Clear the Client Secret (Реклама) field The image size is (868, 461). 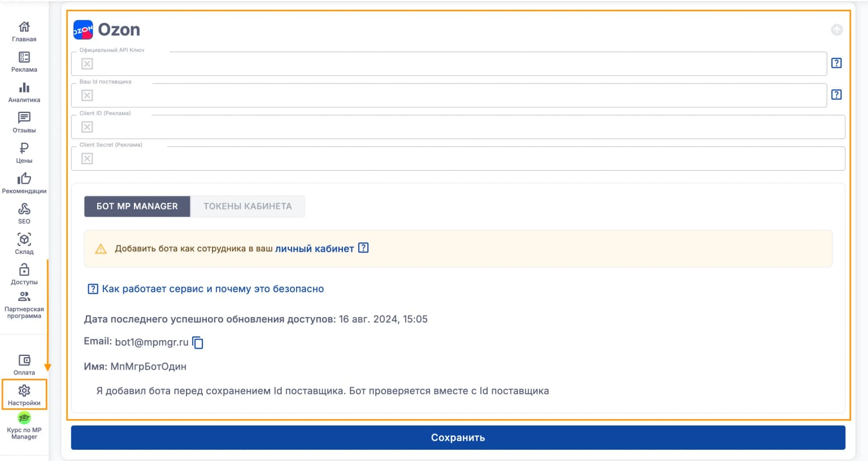87,159
